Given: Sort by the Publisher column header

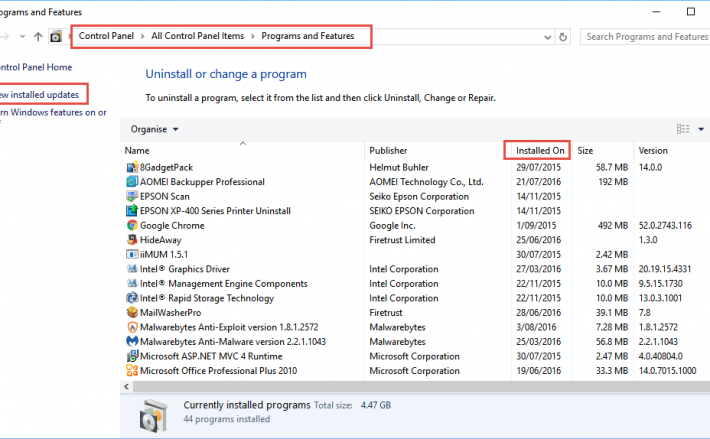Looking at the screenshot, I should click(x=388, y=151).
